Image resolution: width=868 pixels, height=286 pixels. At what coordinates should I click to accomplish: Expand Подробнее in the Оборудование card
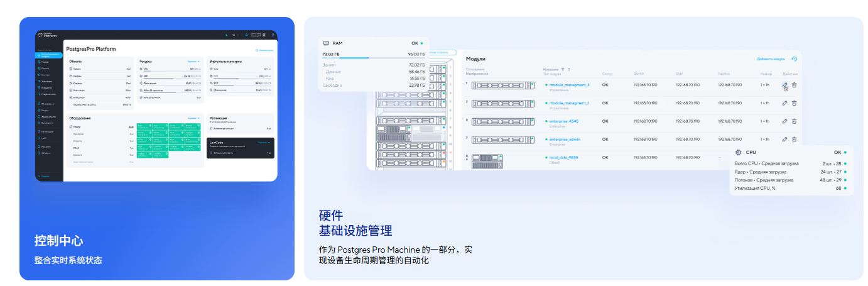click(193, 118)
